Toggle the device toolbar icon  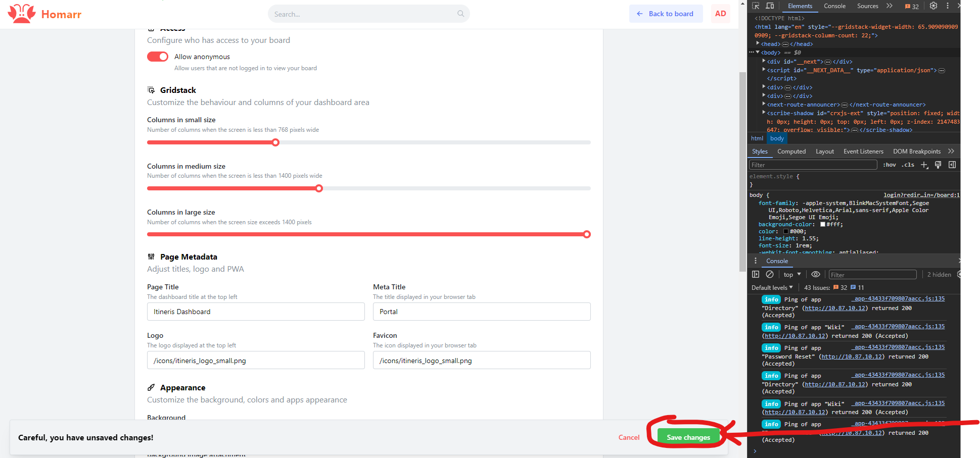[x=770, y=6]
